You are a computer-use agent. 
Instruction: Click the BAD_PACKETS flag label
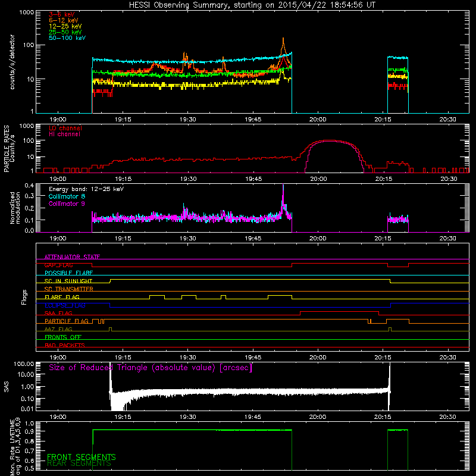[x=65, y=346]
